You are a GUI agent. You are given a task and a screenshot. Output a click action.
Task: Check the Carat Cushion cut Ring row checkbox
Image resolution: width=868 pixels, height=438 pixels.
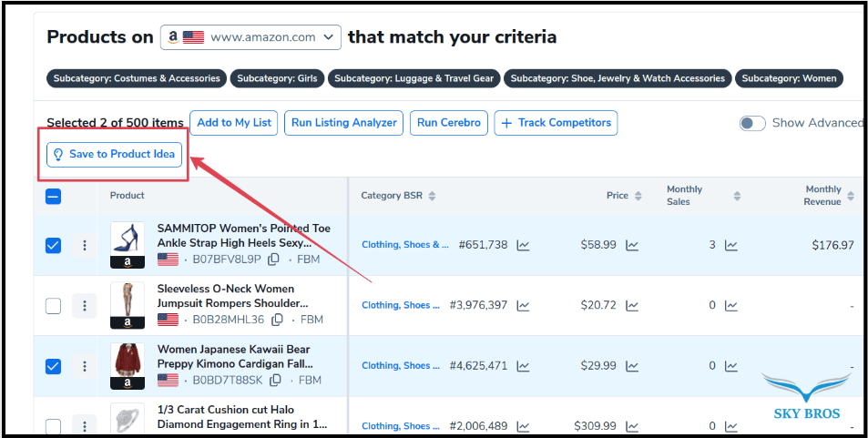point(53,426)
